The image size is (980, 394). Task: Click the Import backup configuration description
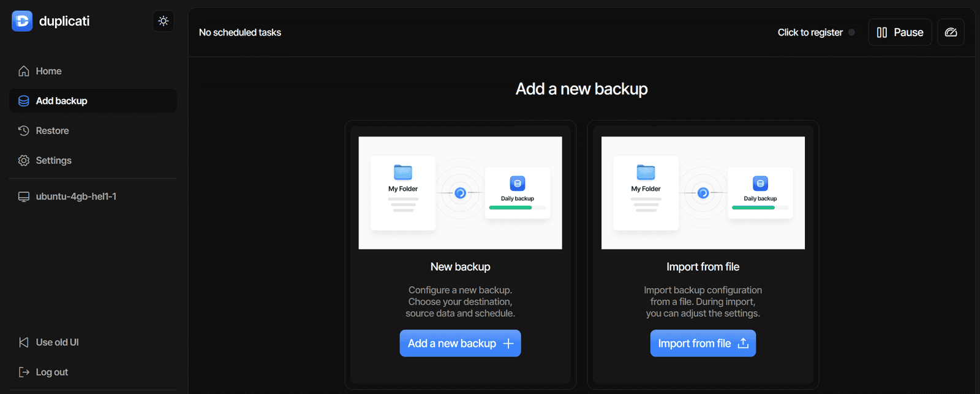click(x=703, y=302)
